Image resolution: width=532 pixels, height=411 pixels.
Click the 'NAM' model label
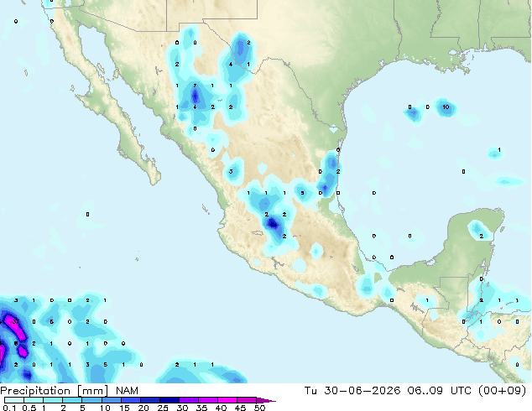pos(127,391)
